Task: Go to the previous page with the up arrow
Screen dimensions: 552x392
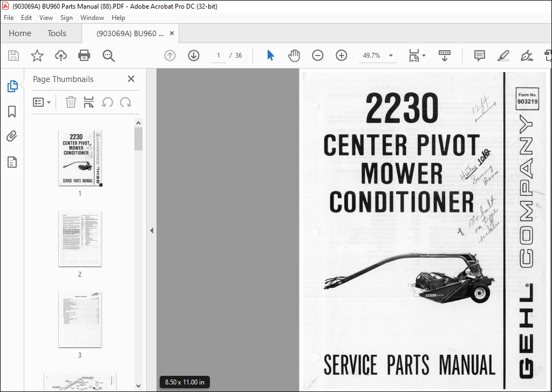Action: click(x=170, y=56)
